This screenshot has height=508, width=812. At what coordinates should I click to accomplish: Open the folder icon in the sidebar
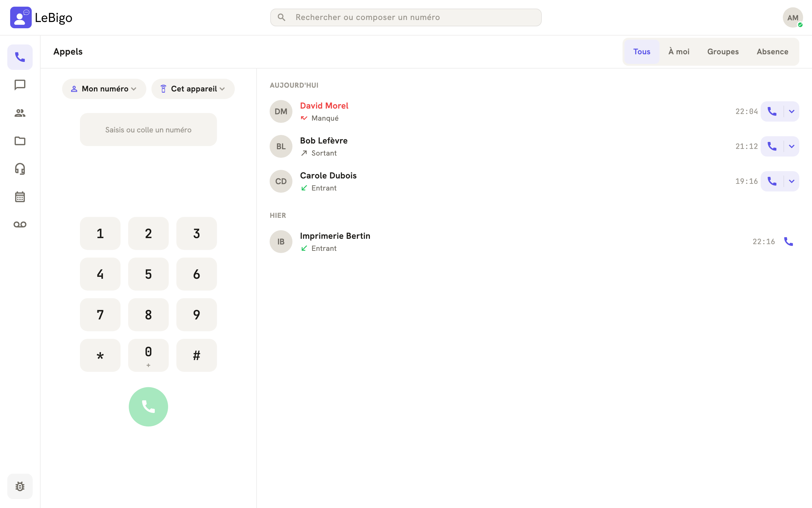20,141
